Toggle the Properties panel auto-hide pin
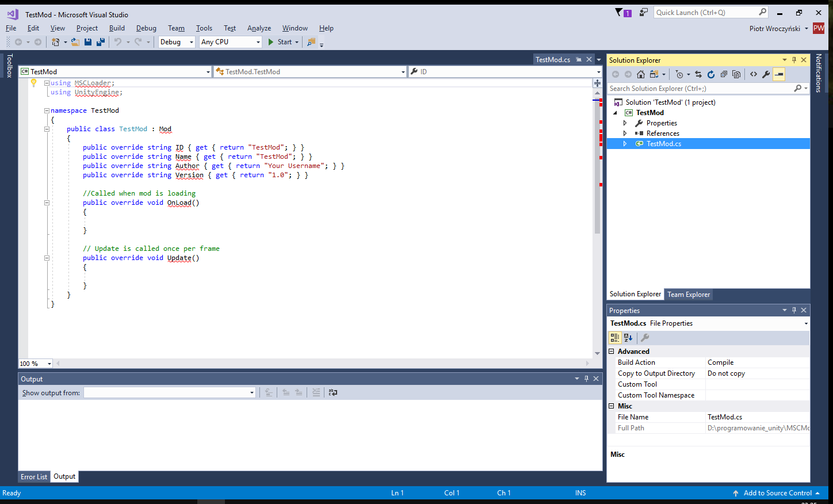Image resolution: width=833 pixels, height=504 pixels. [794, 310]
